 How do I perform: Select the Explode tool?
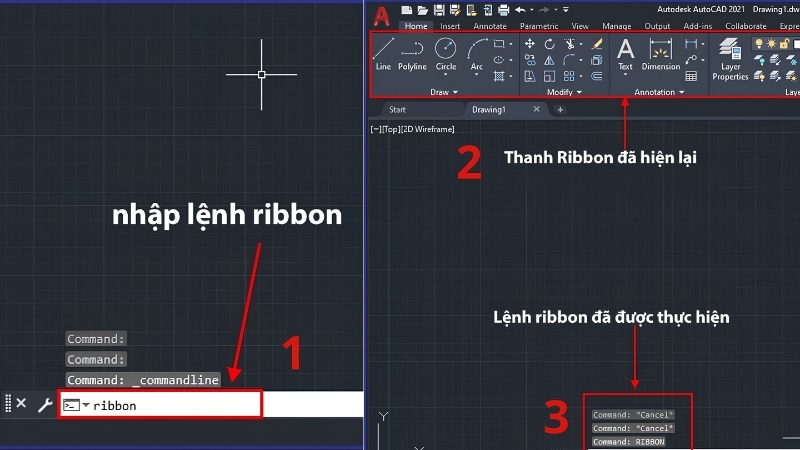pyautogui.click(x=596, y=60)
